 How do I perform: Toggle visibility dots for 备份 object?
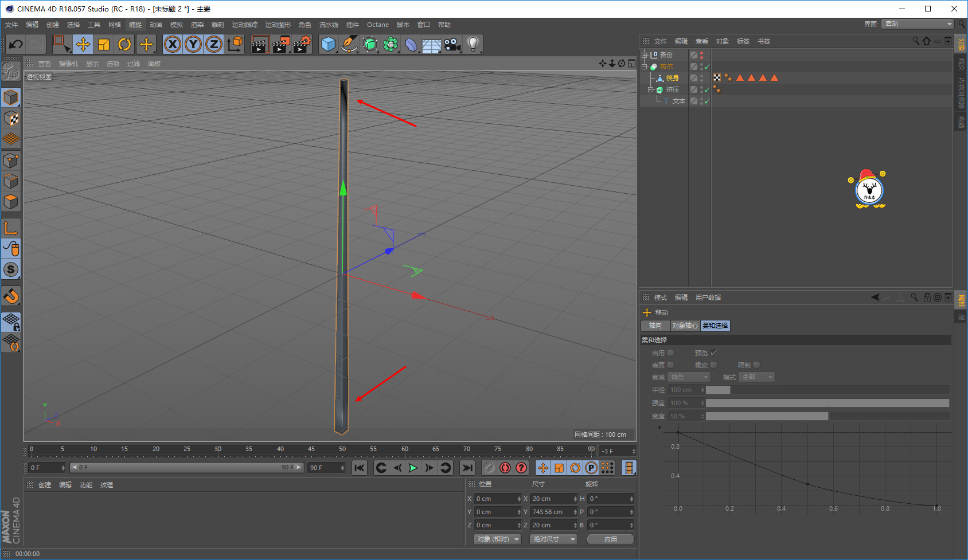tap(701, 55)
